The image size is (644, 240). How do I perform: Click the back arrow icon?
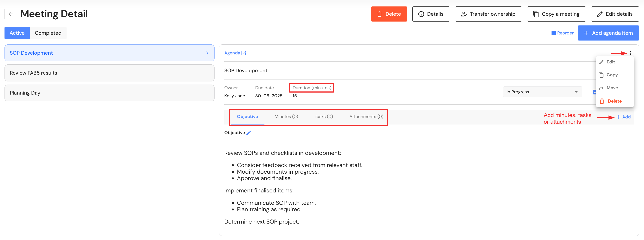10,14
